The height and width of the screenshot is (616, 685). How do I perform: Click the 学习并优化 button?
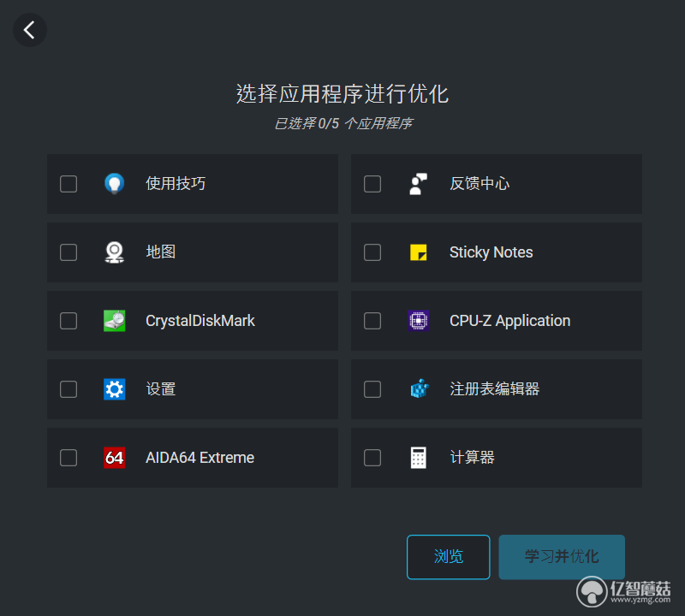pyautogui.click(x=562, y=557)
